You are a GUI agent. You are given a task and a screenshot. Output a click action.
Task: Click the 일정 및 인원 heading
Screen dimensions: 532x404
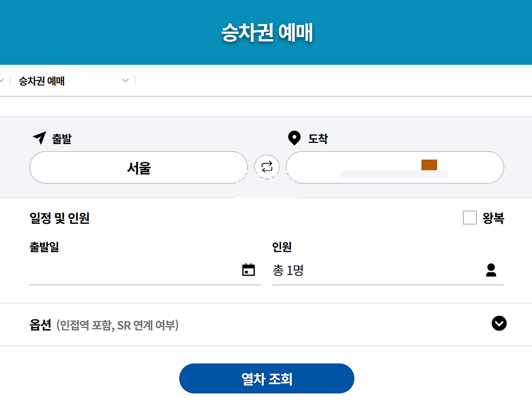pyautogui.click(x=59, y=218)
